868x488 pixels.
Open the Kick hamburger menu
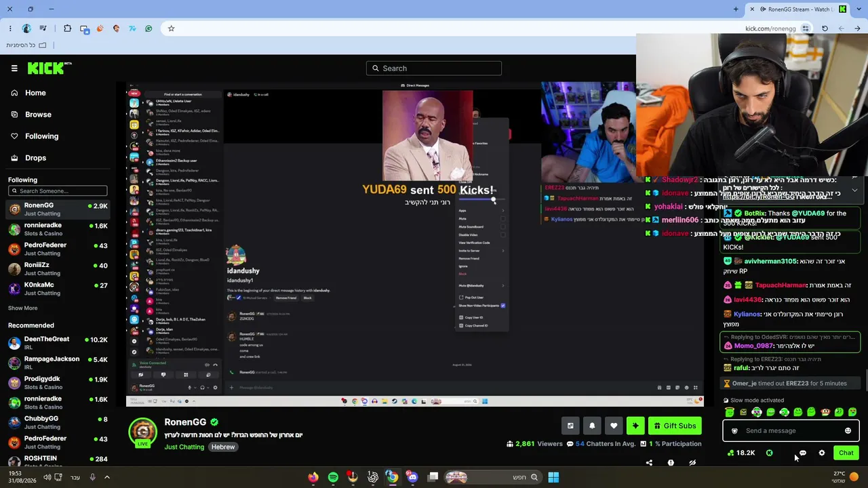pyautogui.click(x=14, y=68)
